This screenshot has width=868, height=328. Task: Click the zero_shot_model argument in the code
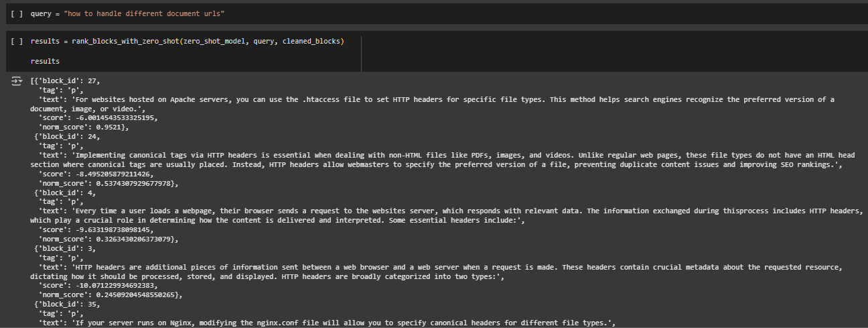point(215,42)
